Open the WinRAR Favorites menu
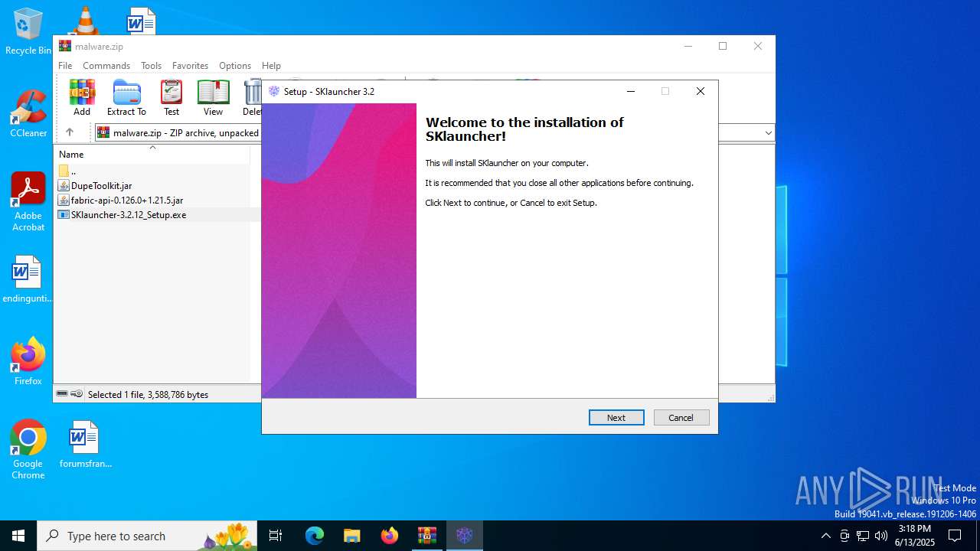This screenshot has width=980, height=551. click(x=190, y=66)
